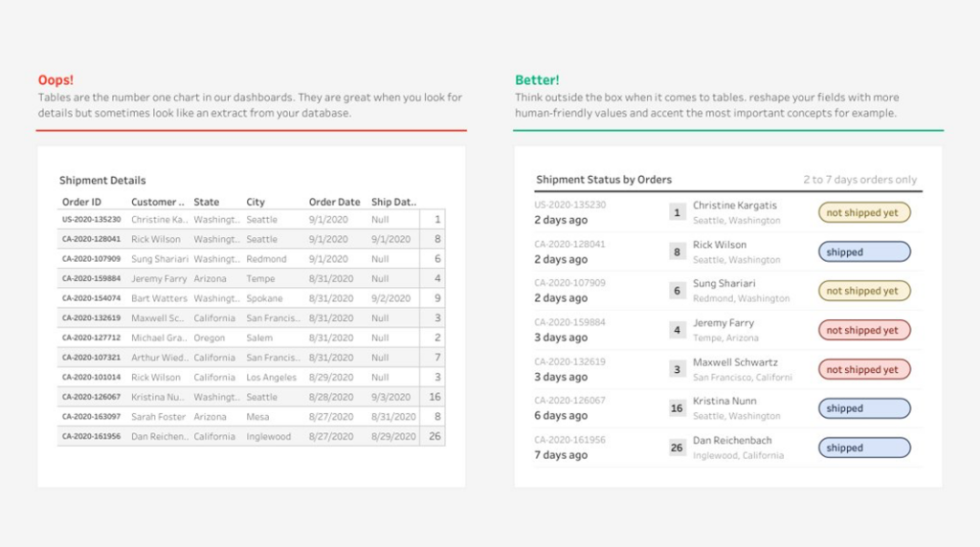Click the '8/31/2020' ship date for Sarah Foster
980x547 pixels.
(x=393, y=417)
